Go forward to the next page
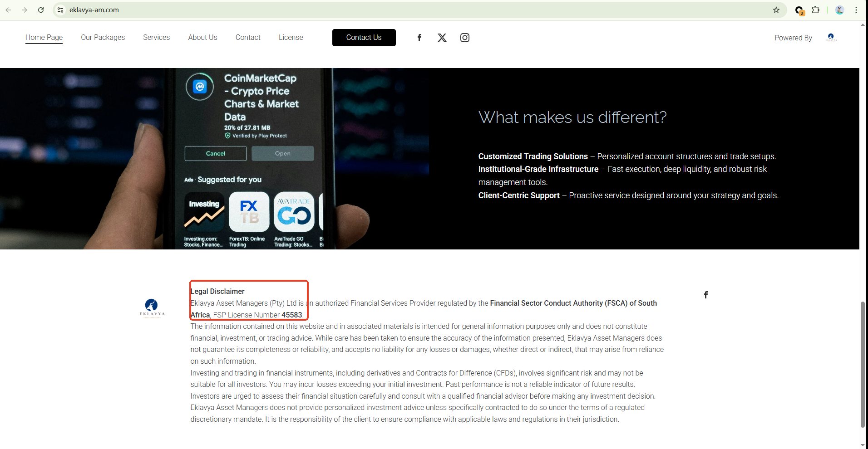This screenshot has width=868, height=449. (25, 10)
